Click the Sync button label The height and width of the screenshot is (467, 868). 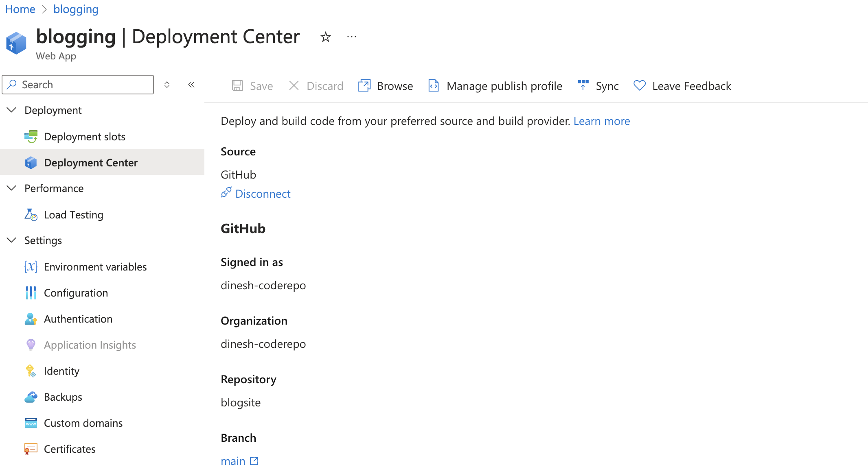point(607,86)
